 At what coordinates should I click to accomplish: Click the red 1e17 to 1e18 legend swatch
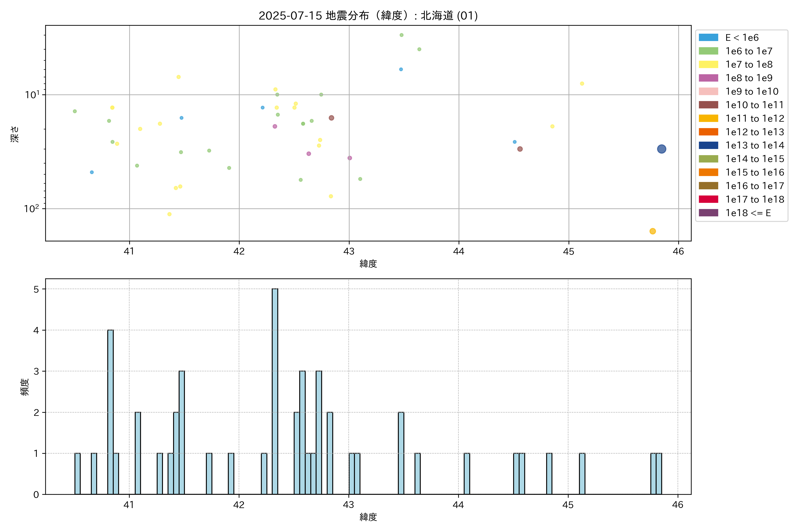[708, 199]
